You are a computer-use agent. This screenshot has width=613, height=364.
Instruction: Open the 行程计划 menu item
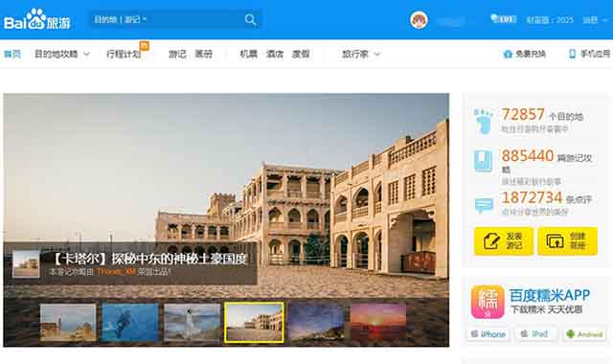coord(124,54)
